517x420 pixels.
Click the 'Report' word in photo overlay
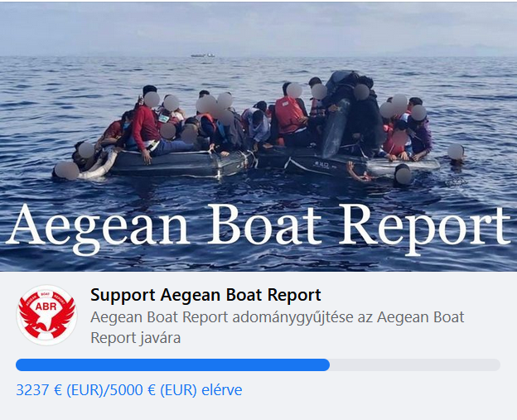tap(425, 228)
